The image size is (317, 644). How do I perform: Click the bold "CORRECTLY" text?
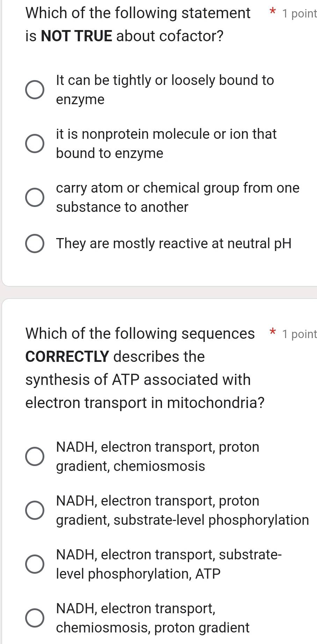67,357
